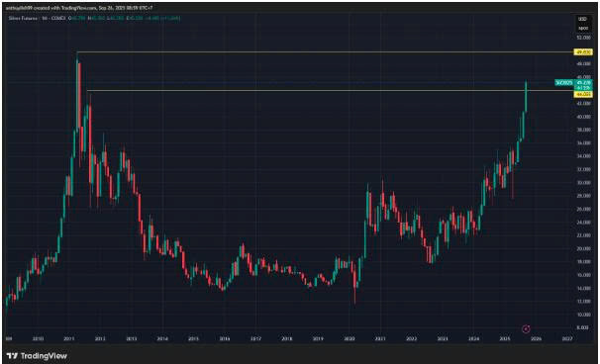Click the TradingView logo at the bottom
The width and height of the screenshot is (600, 364).
(x=37, y=356)
